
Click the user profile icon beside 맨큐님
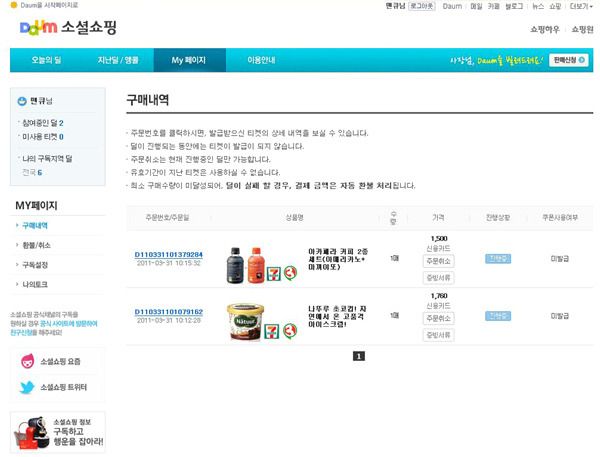click(x=22, y=101)
